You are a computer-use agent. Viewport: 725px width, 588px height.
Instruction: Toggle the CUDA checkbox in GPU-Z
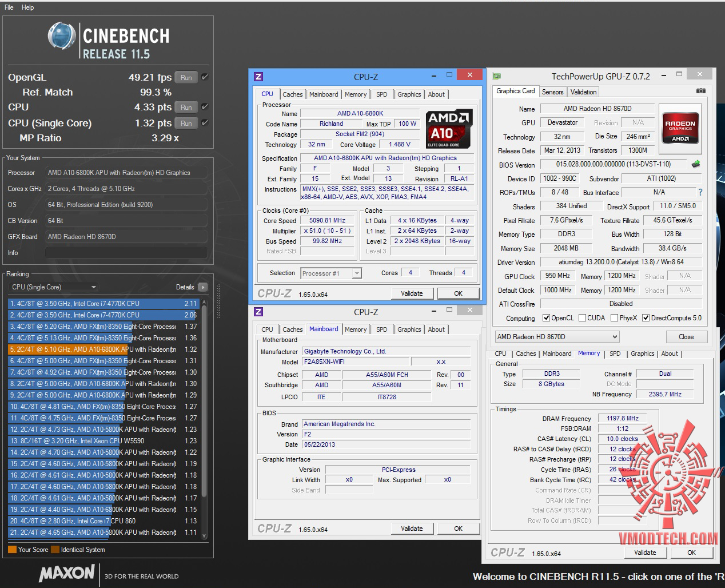pos(582,318)
